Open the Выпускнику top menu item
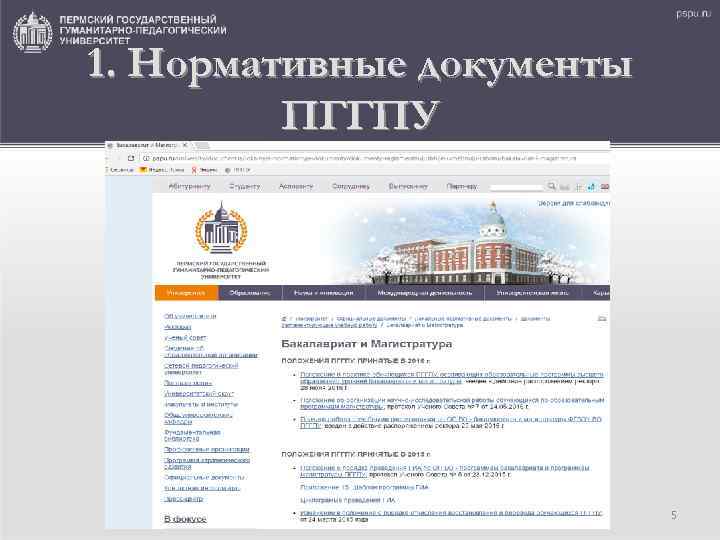720x540 pixels. click(408, 186)
